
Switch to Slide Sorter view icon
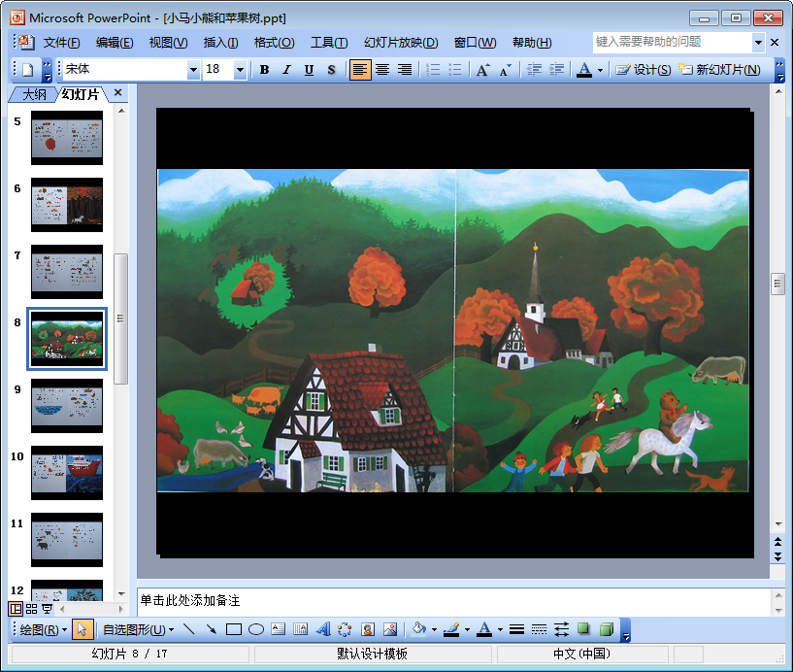31,609
